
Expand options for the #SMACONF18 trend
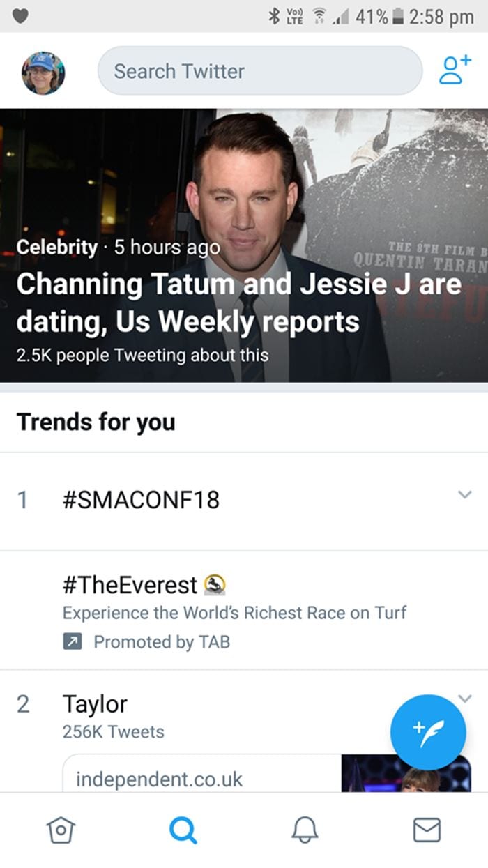pyautogui.click(x=464, y=494)
